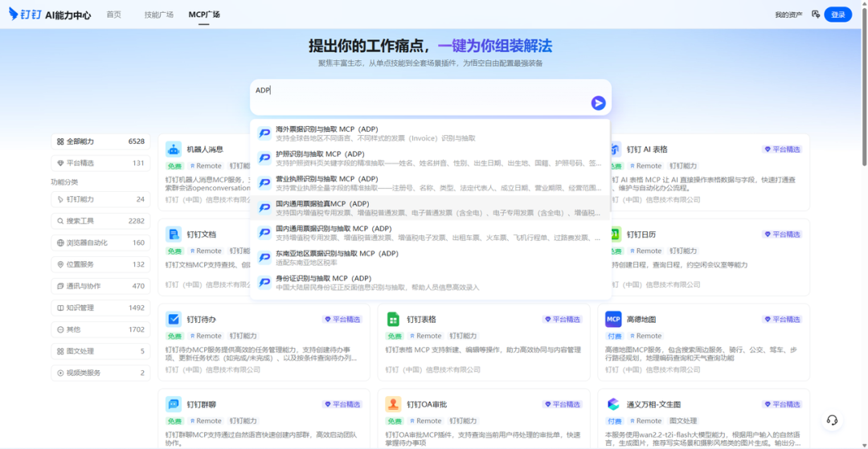
Task: Switch to 技能广场 tab
Action: 159,14
